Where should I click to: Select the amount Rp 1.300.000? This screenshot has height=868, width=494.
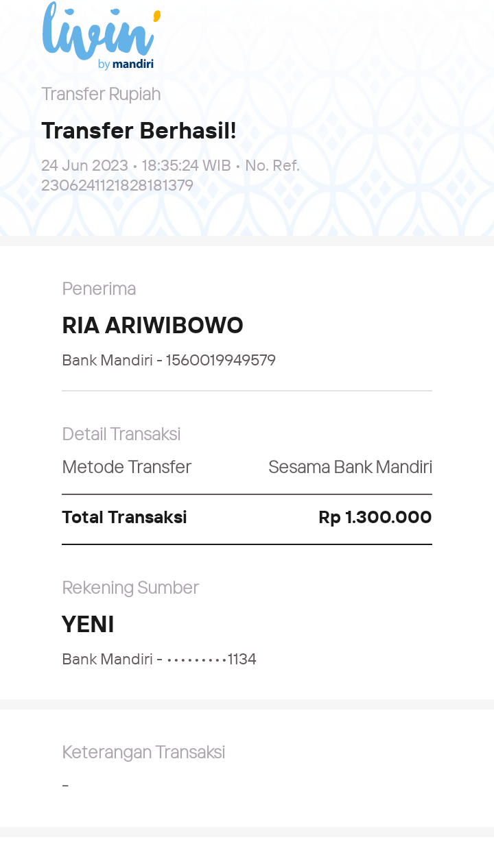pos(375,517)
